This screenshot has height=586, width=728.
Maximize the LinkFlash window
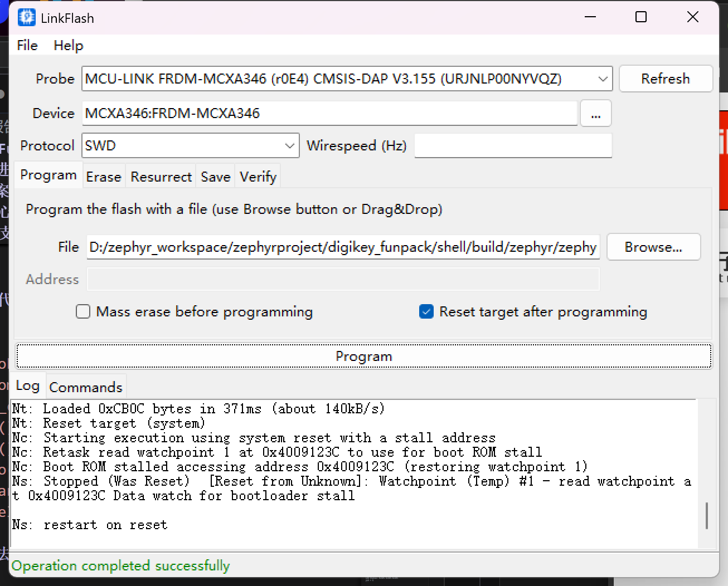coord(641,17)
